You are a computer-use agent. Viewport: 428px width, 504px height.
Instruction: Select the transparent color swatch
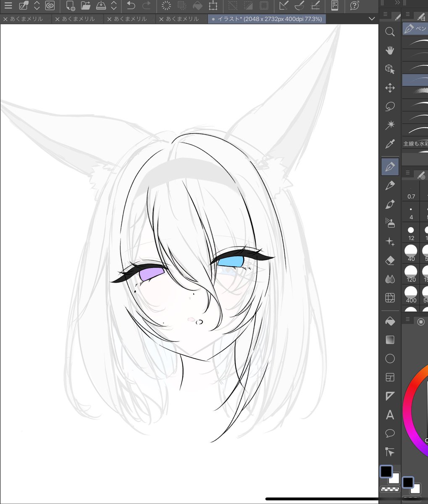390,488
